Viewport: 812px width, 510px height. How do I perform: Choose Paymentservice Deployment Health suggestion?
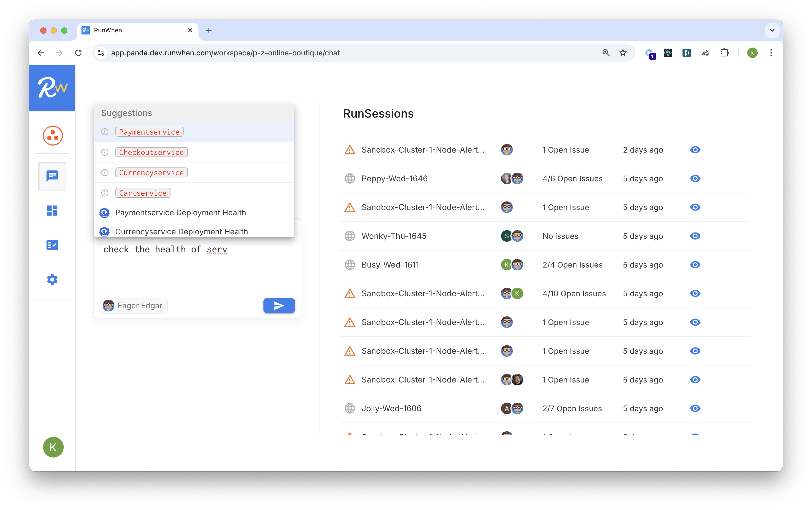click(180, 212)
